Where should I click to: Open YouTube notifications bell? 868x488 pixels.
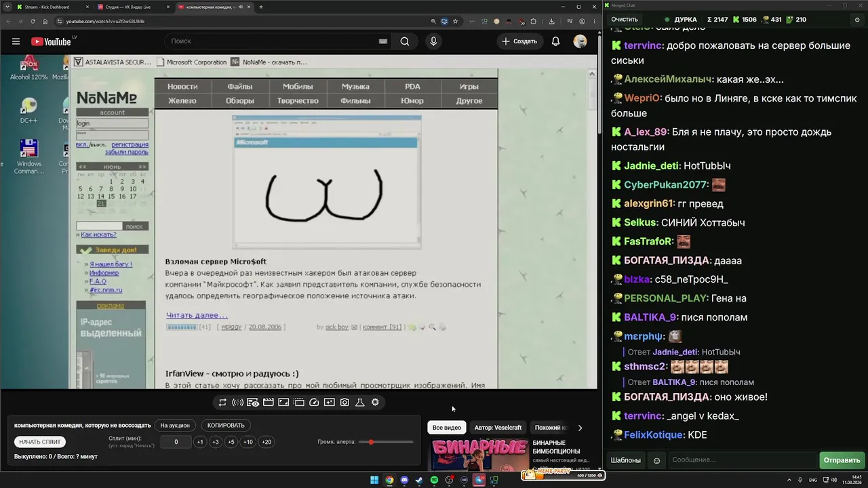tap(555, 41)
